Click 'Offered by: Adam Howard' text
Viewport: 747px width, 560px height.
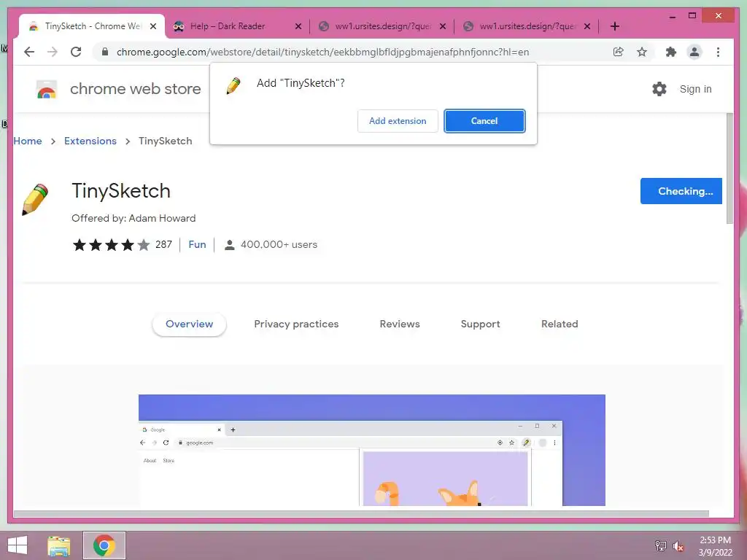click(x=133, y=218)
